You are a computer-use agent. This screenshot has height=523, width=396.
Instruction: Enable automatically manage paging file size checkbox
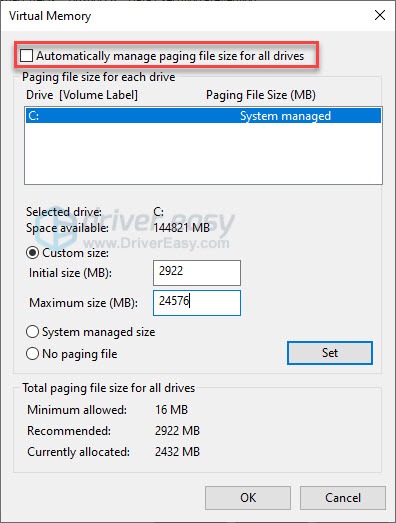pyautogui.click(x=26, y=55)
